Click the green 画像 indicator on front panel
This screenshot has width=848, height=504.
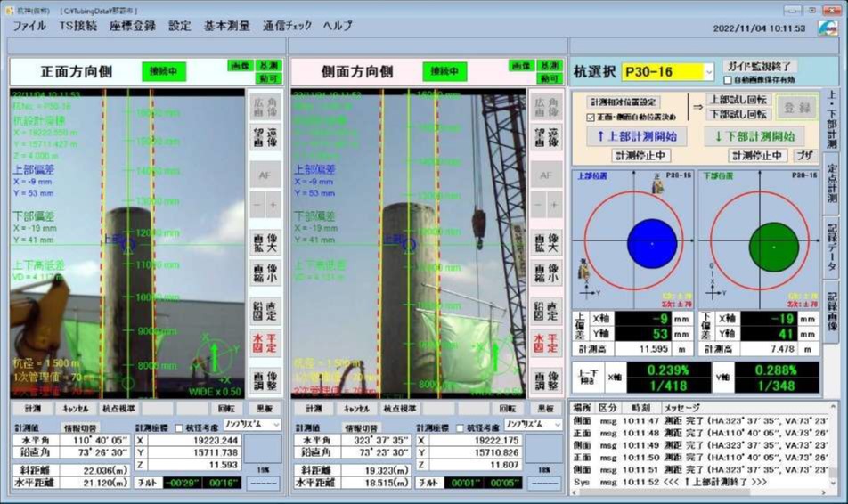[x=240, y=66]
